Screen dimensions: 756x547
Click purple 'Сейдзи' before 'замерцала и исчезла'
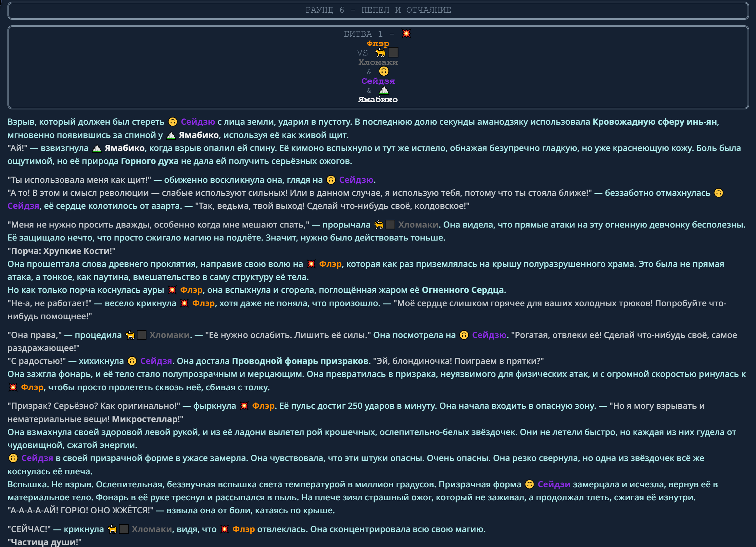coord(554,484)
